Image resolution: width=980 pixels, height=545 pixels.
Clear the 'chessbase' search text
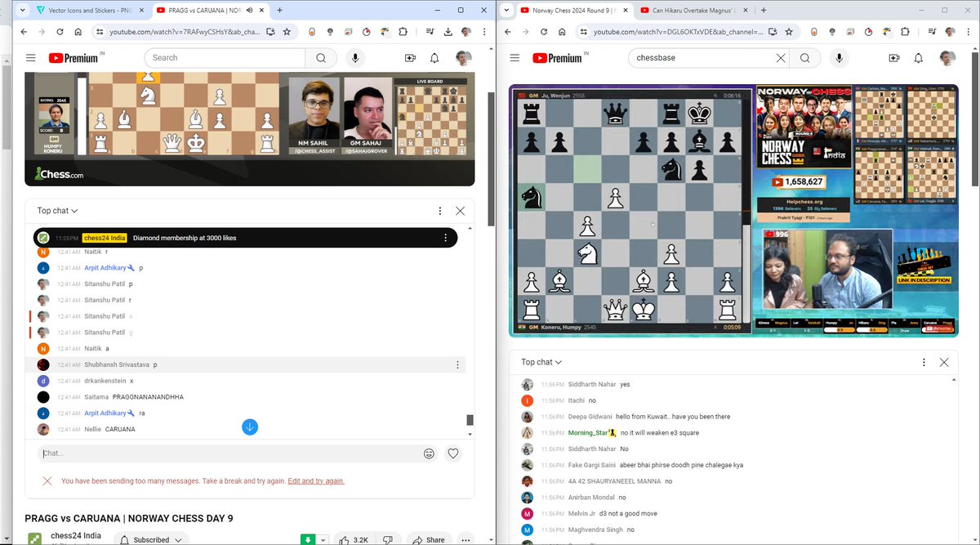pyautogui.click(x=780, y=58)
